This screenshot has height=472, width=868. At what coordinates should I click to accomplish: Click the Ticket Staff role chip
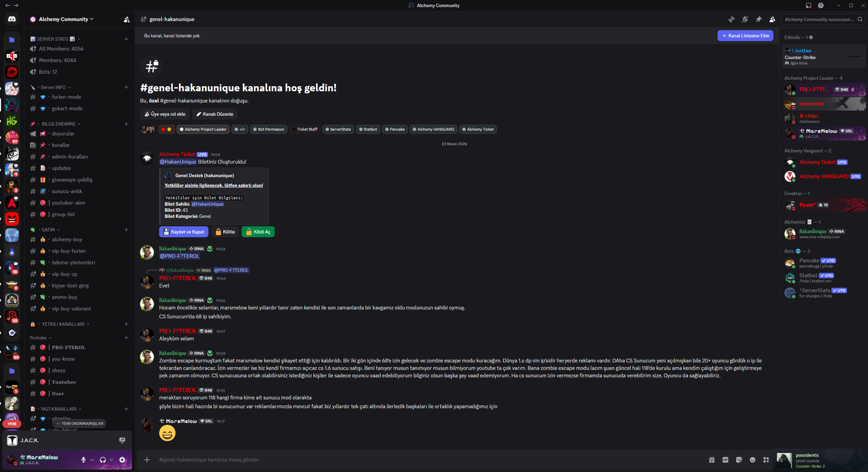click(x=304, y=129)
